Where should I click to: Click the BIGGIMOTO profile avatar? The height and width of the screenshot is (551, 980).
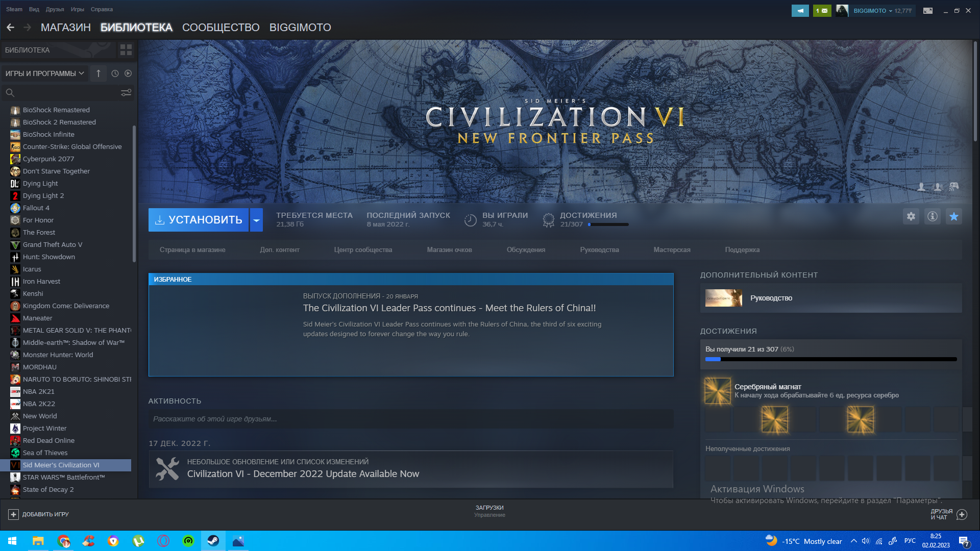842,11
